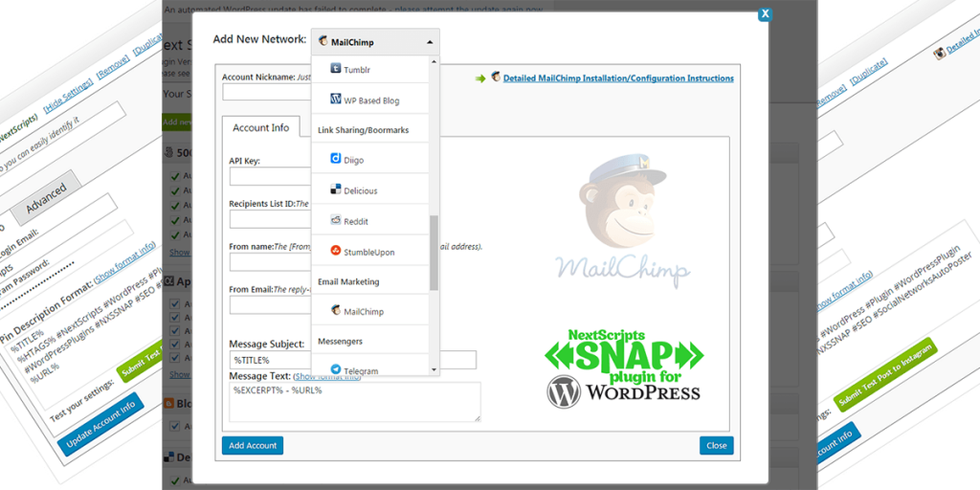This screenshot has width=980, height=490.
Task: Click the Duplicate link in right background panel
Action: pyautogui.click(x=869, y=73)
